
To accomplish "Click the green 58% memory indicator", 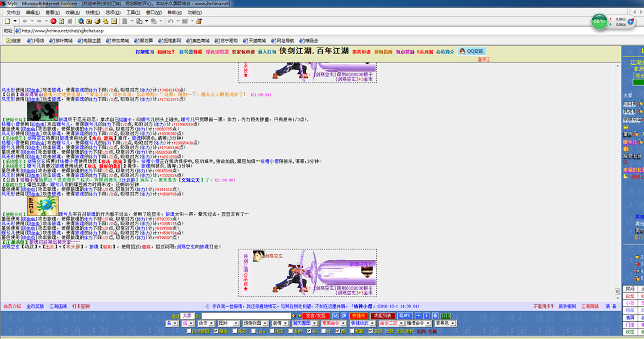I will tap(599, 21).
